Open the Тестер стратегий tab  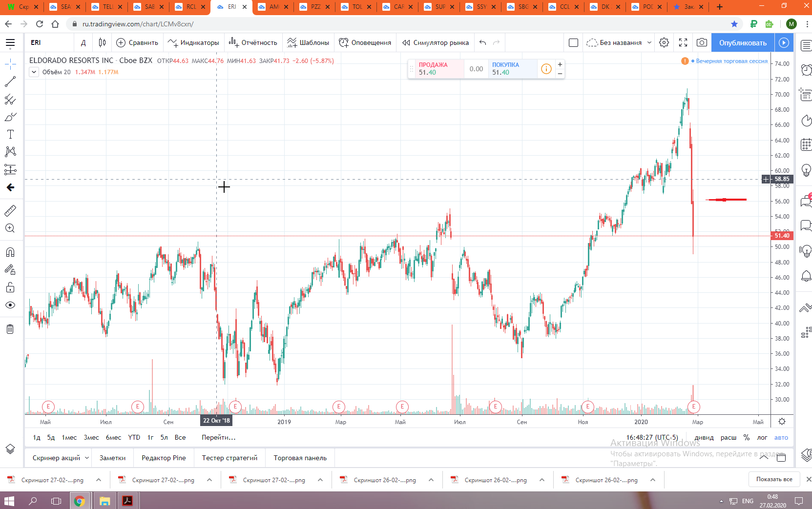(229, 458)
